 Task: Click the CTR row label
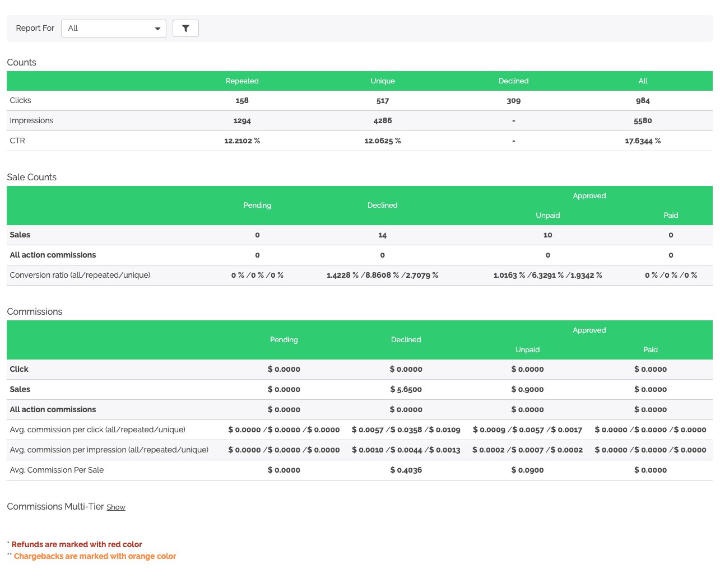17,141
